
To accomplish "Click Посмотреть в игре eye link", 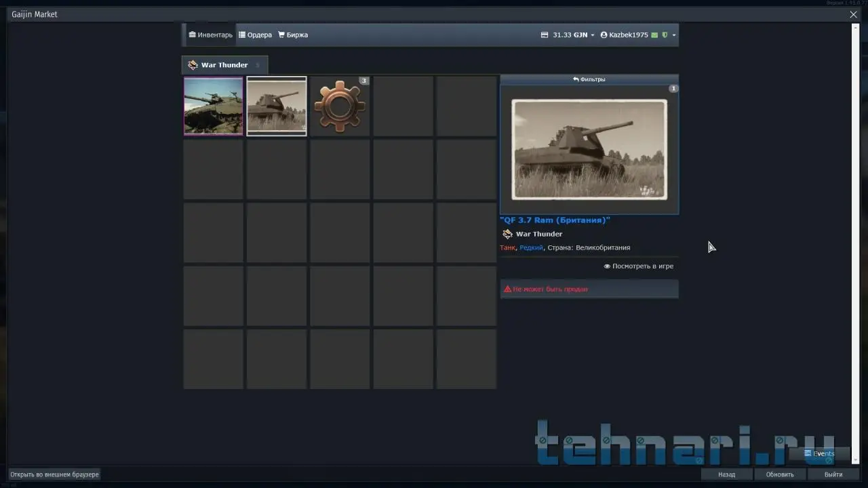I will [x=639, y=266].
